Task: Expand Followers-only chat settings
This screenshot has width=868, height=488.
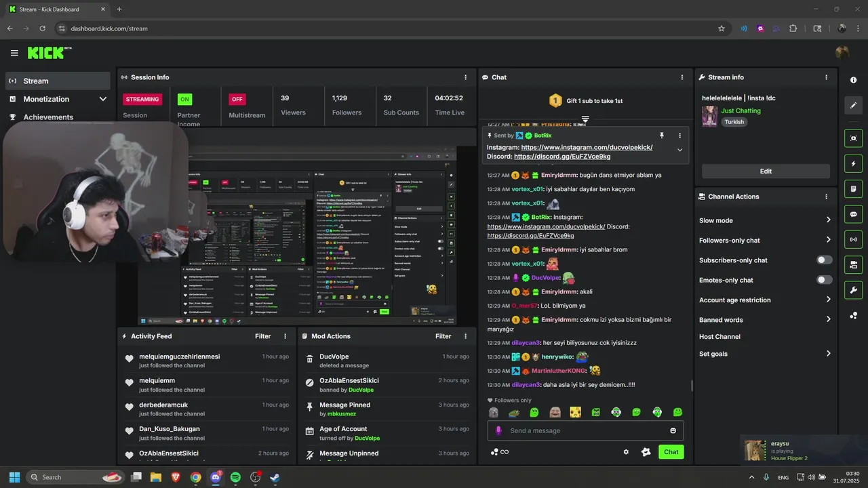Action: click(765, 240)
